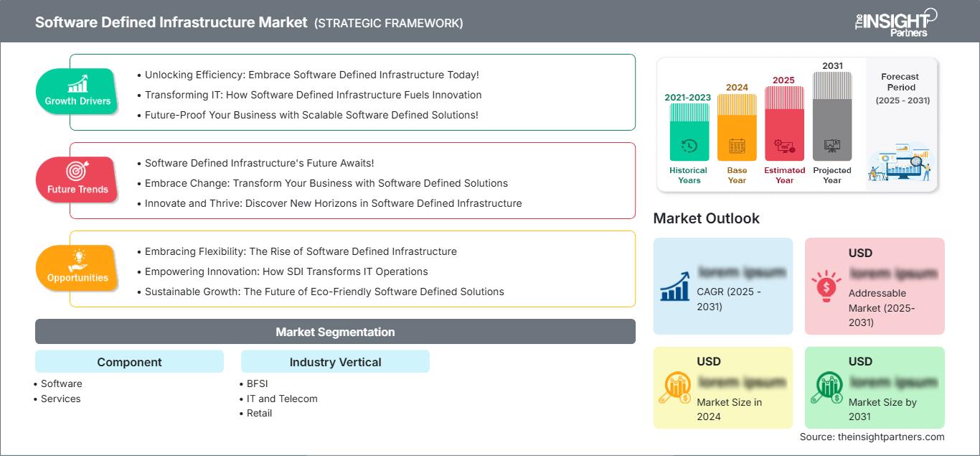Select the Future Trends target icon

click(x=76, y=171)
